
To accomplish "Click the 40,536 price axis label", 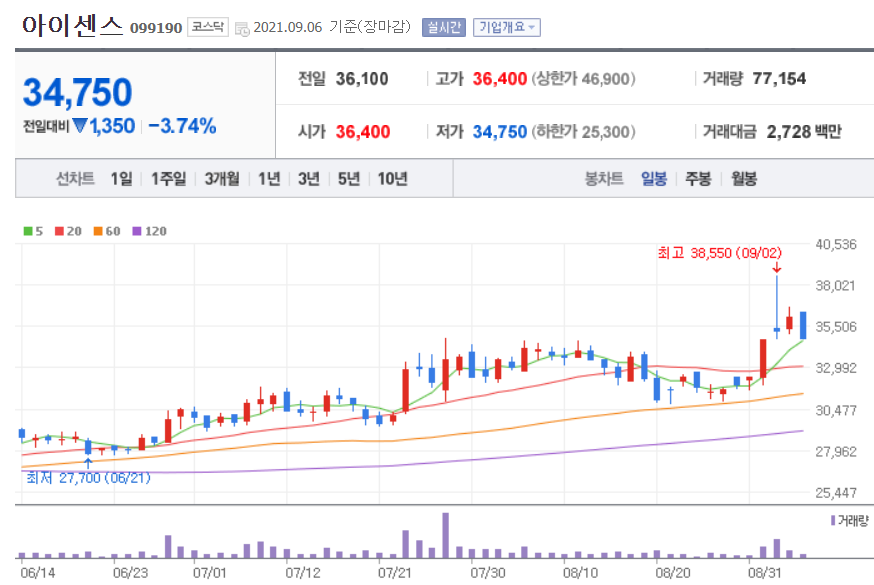I will point(836,245).
